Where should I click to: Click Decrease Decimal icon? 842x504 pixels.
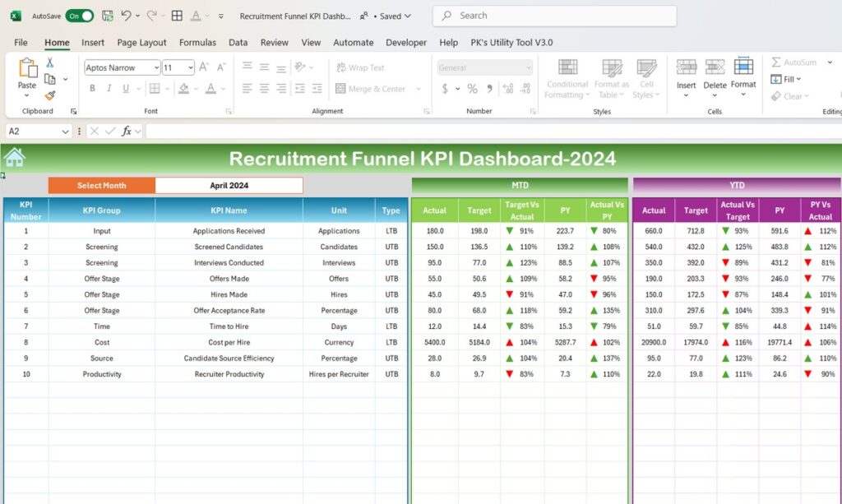coord(525,89)
